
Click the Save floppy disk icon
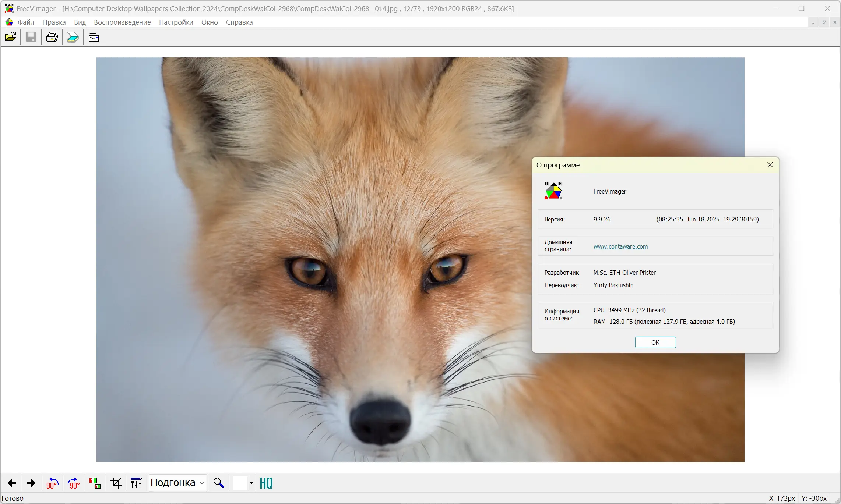click(31, 37)
